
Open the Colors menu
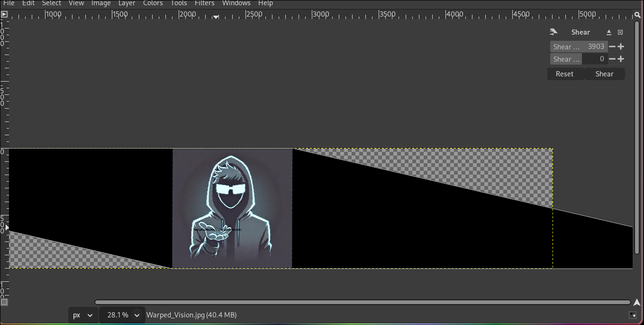pyautogui.click(x=153, y=3)
